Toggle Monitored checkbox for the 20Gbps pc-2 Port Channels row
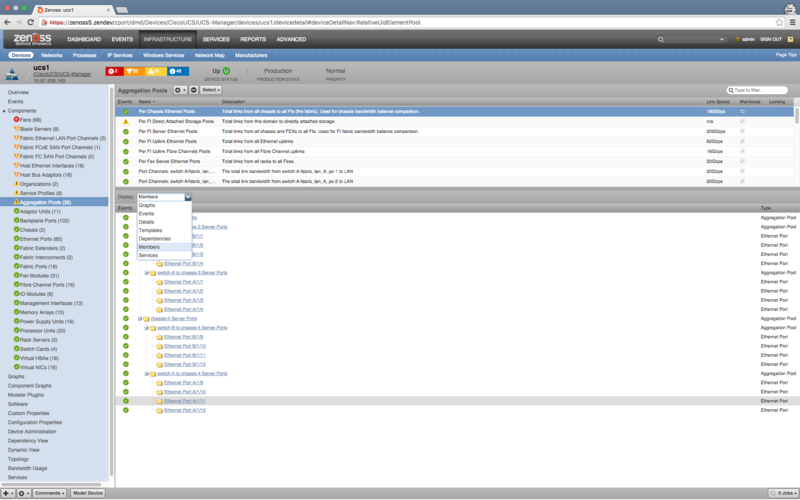The image size is (800, 500). [742, 181]
